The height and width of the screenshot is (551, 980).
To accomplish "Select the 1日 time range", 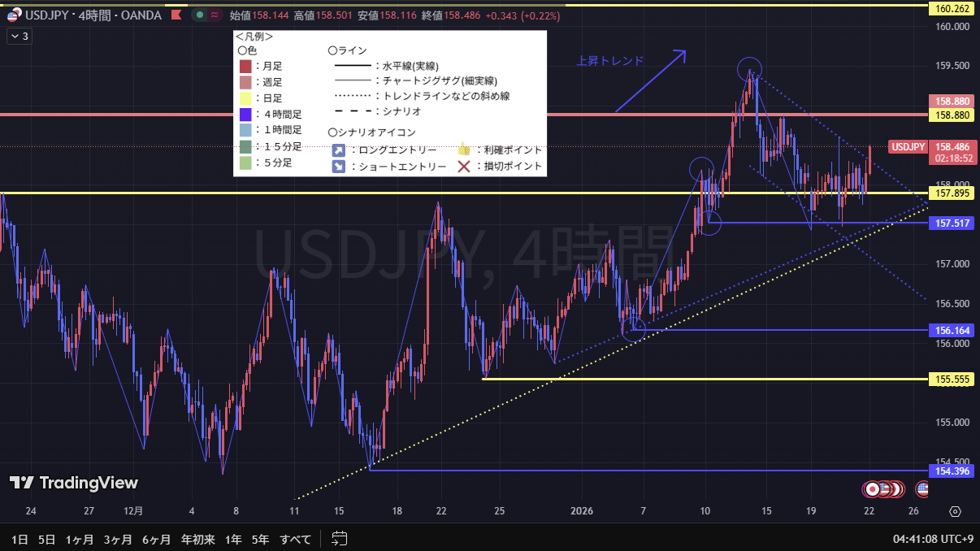I will click(x=20, y=538).
